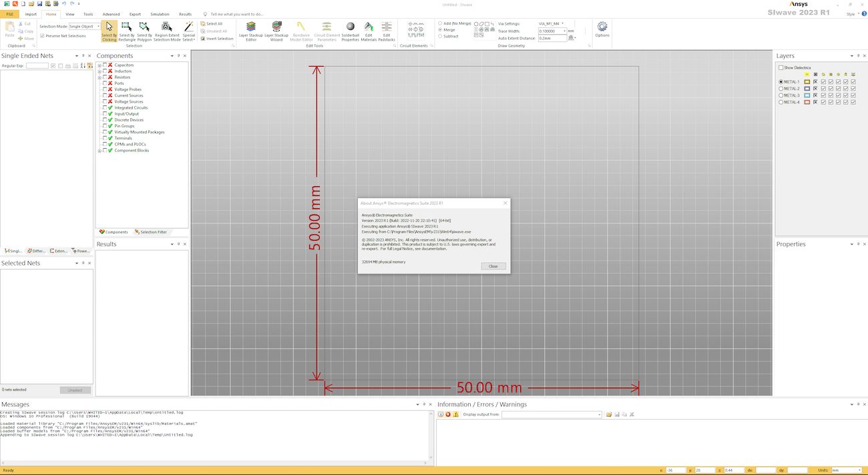
Task: Enable Show Dielectrics checkbox
Action: tap(781, 67)
